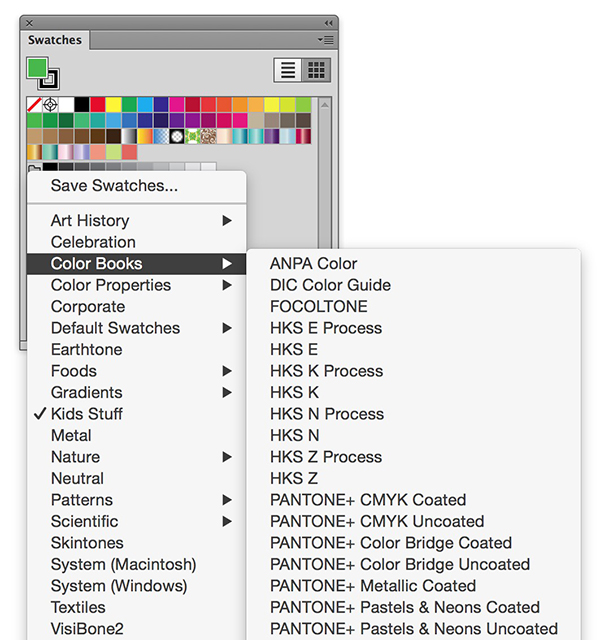Open the Corporate swatch library

[137, 307]
